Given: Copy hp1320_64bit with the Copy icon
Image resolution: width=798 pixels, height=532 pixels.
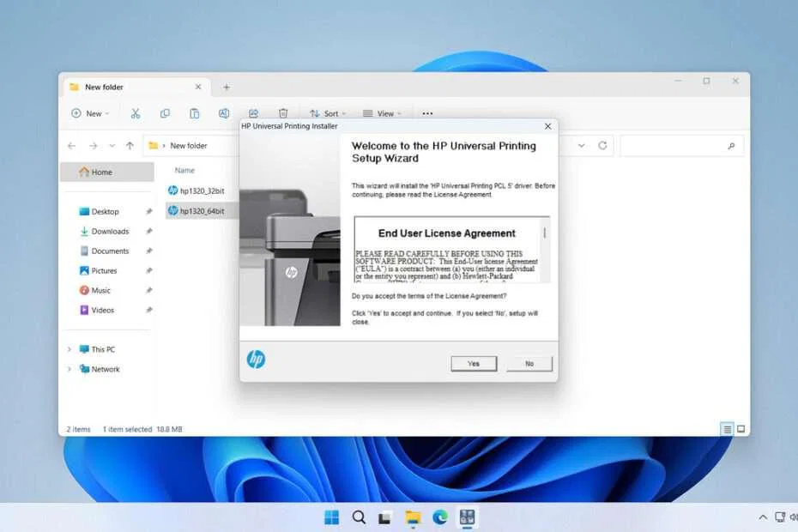Looking at the screenshot, I should click(x=165, y=113).
